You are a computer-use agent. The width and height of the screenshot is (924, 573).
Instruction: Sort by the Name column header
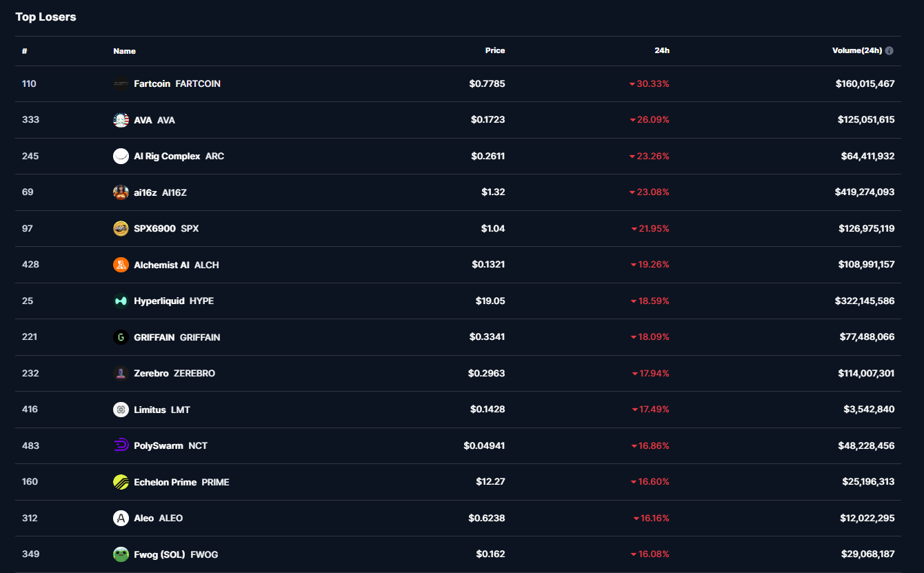point(124,51)
